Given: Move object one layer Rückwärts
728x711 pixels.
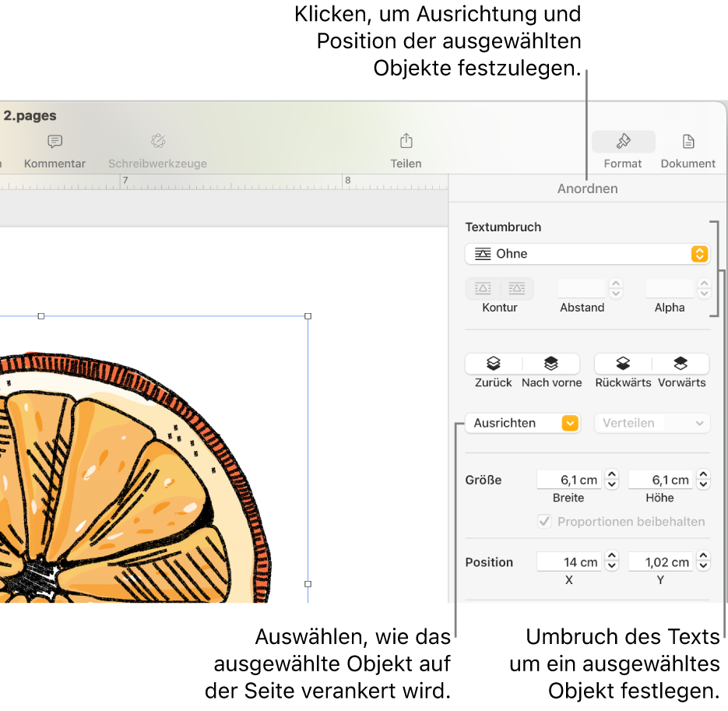Looking at the screenshot, I should (623, 363).
